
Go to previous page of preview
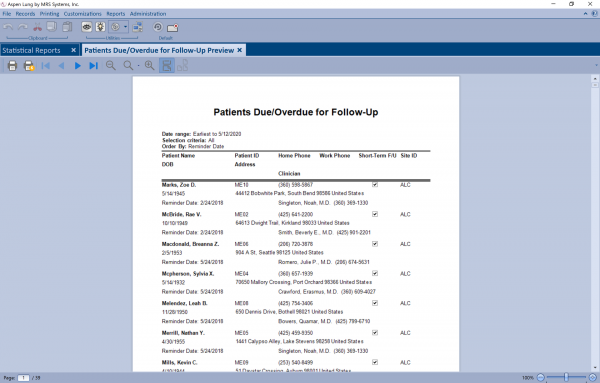point(61,66)
